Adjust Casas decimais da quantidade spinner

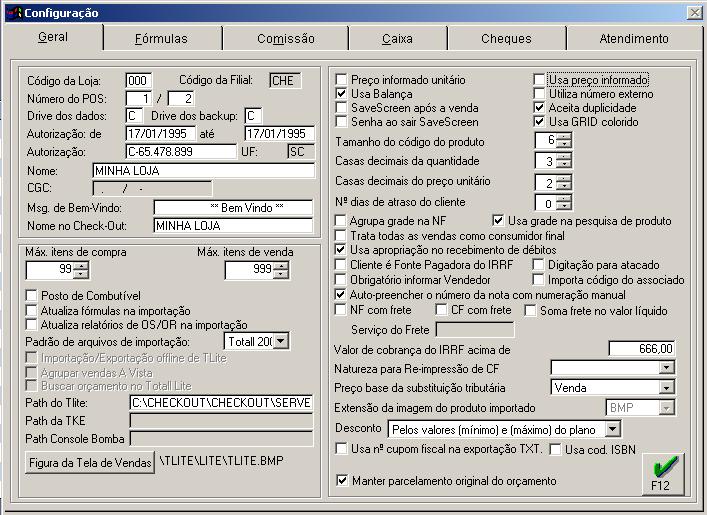564,161
